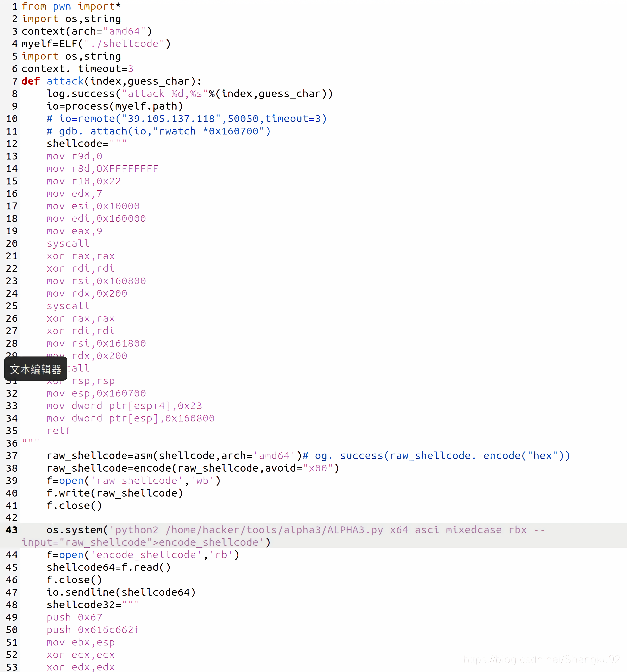Click the word 'attack' in function definition
Viewport: 627px width, 672px height.
(x=65, y=81)
